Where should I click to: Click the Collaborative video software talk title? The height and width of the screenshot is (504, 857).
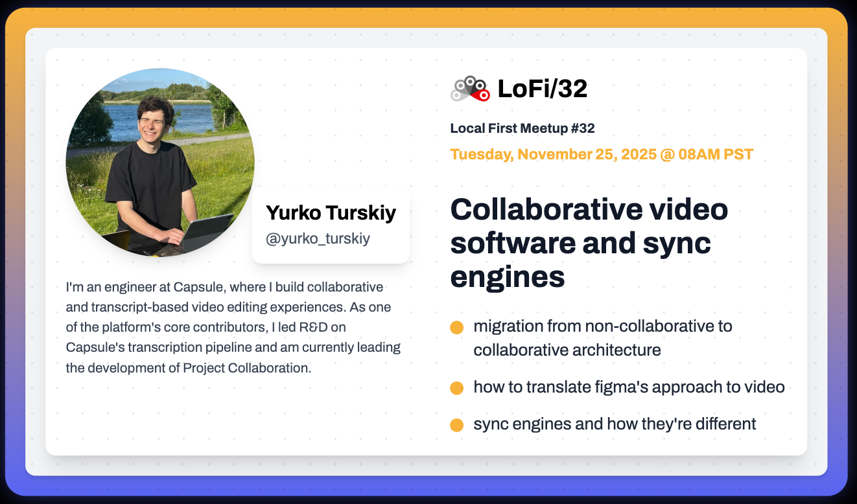[x=589, y=243]
